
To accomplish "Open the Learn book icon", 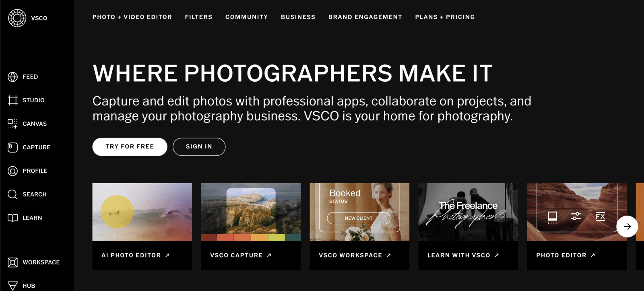I will click(13, 218).
